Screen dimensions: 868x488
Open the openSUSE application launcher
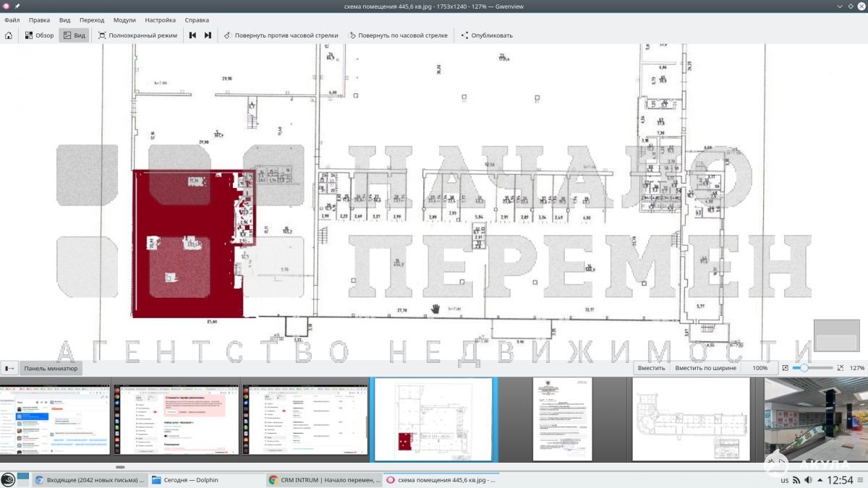pos(8,479)
